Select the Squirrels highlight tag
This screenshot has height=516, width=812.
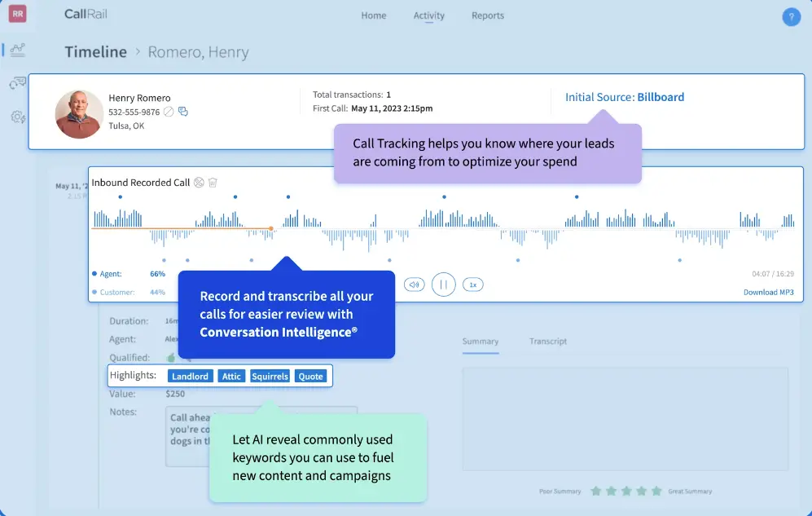pyautogui.click(x=270, y=376)
